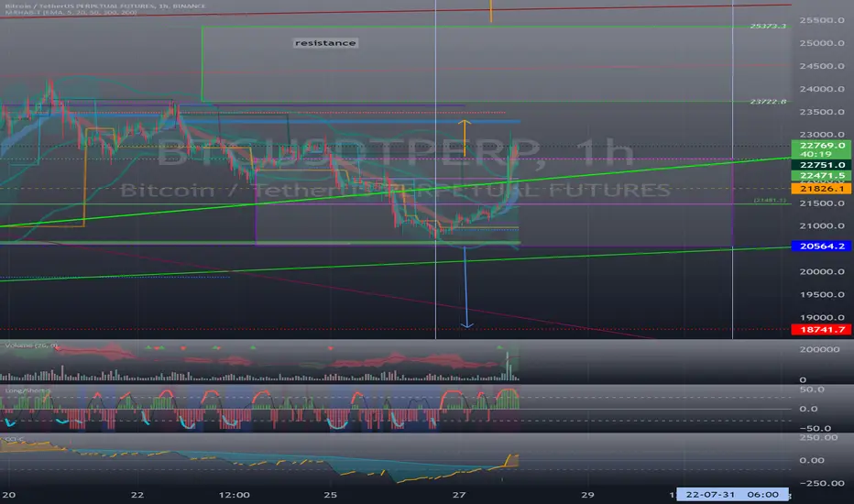The height and width of the screenshot is (504, 854).
Task: Click the 23722.8 resistance lower level value
Action: pyautogui.click(x=768, y=102)
